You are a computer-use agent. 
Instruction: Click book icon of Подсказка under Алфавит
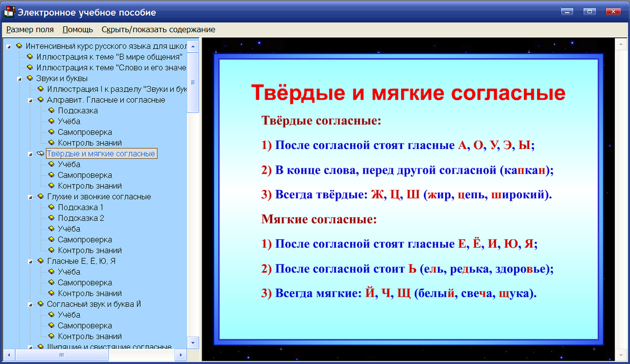point(51,111)
